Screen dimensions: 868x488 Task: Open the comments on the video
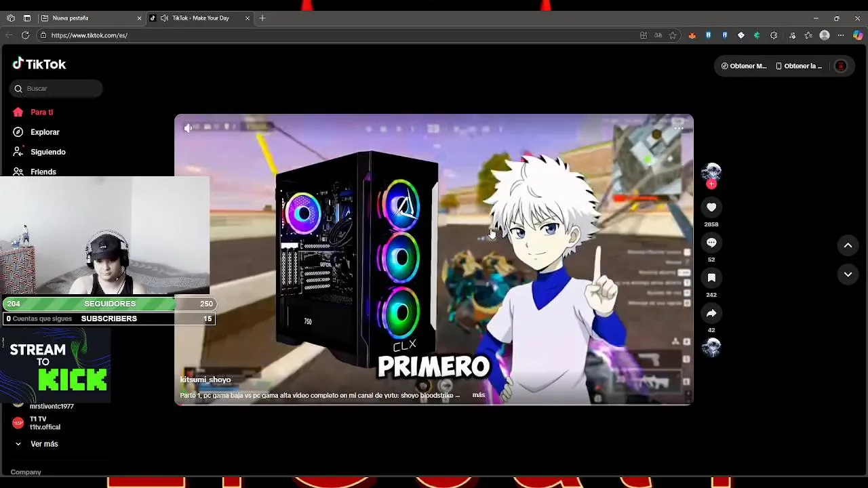(x=711, y=243)
